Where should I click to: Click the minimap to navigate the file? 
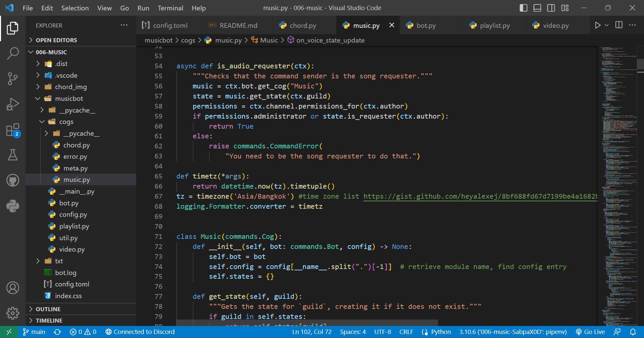click(x=619, y=167)
